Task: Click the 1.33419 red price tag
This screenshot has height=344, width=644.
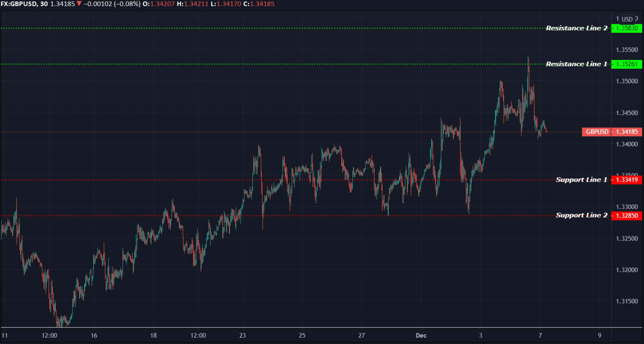Action: 627,180
